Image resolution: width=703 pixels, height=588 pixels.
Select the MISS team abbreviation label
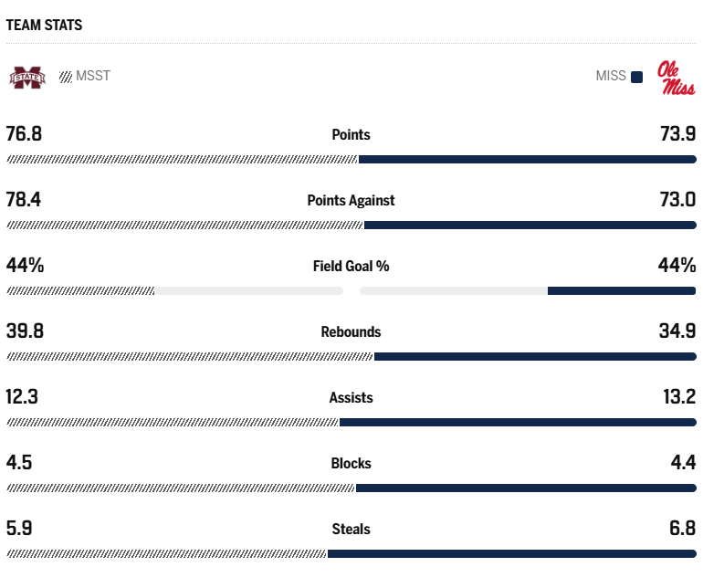tap(611, 76)
